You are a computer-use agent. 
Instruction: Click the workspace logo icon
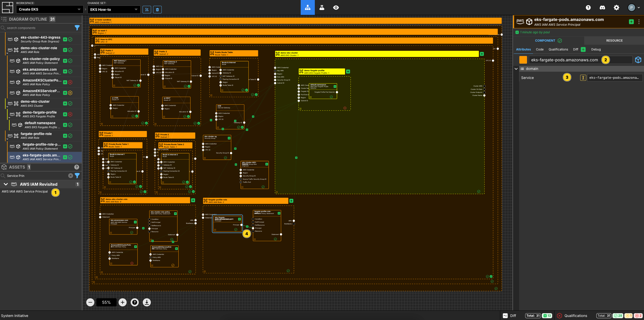(x=7, y=7)
